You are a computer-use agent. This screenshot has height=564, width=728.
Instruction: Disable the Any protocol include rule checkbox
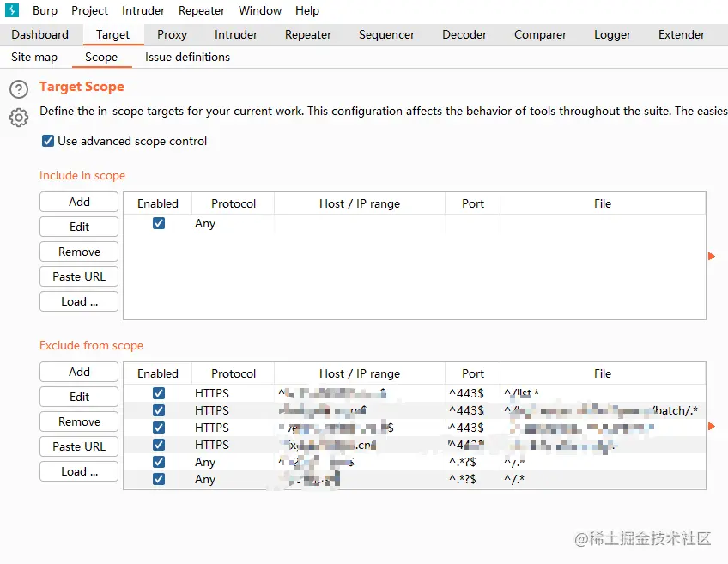158,223
